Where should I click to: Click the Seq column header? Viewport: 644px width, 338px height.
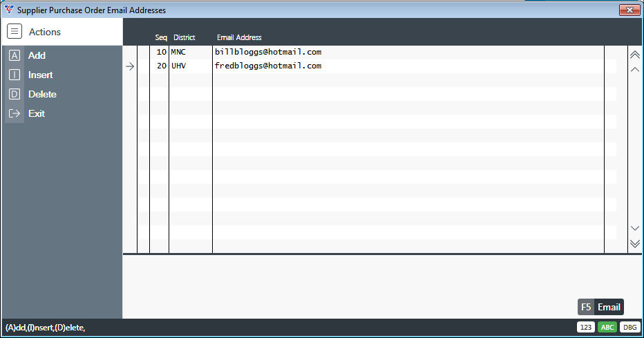[161, 37]
